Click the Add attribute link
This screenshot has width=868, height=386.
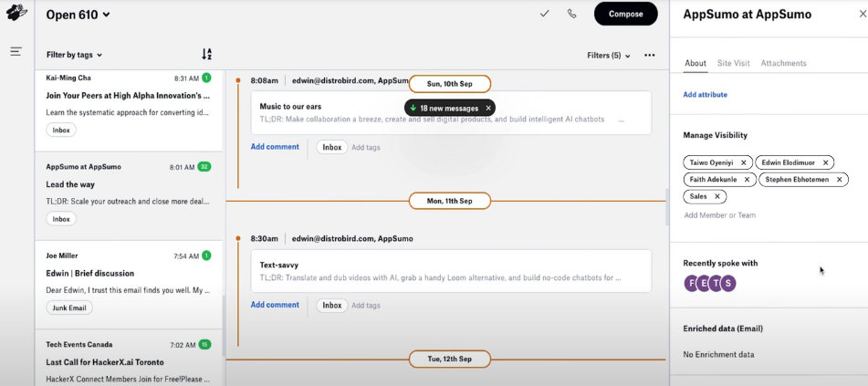[706, 95]
